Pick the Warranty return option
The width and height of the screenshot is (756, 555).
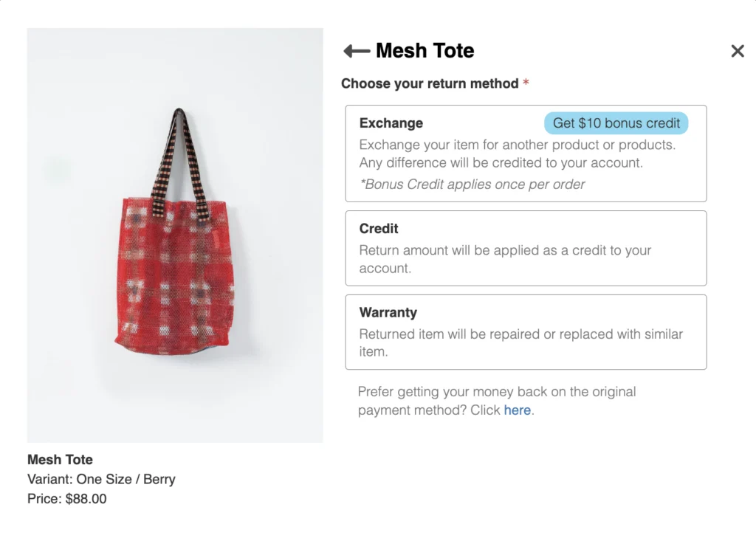pos(526,332)
